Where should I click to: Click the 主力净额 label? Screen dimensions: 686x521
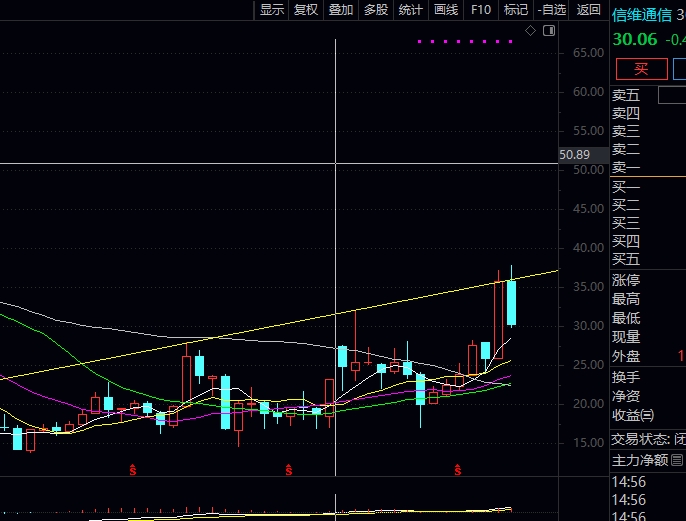tap(640, 460)
